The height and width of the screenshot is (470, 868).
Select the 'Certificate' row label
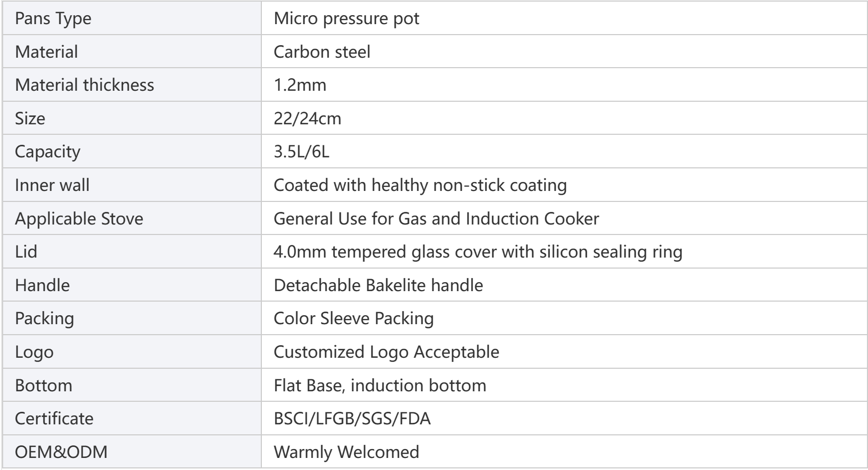coord(54,418)
